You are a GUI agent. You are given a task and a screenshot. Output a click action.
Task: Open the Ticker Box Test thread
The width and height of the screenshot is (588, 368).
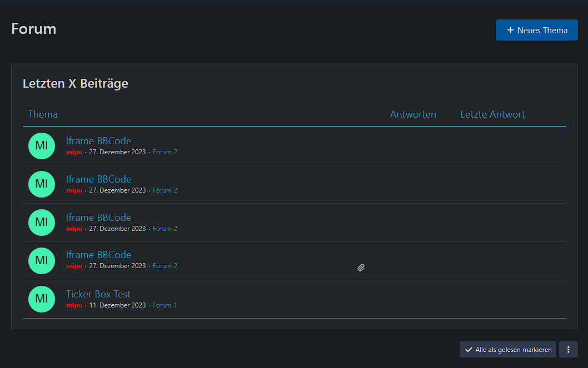click(x=98, y=294)
